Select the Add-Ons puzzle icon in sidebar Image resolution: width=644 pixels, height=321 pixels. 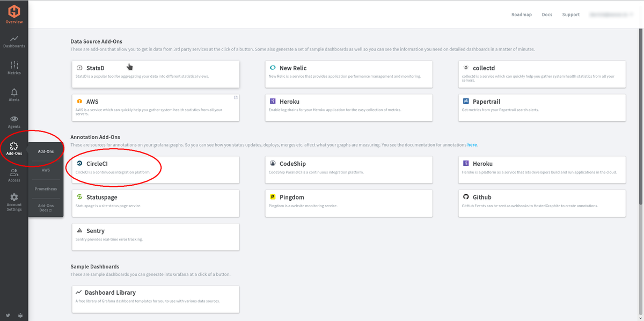tap(14, 149)
